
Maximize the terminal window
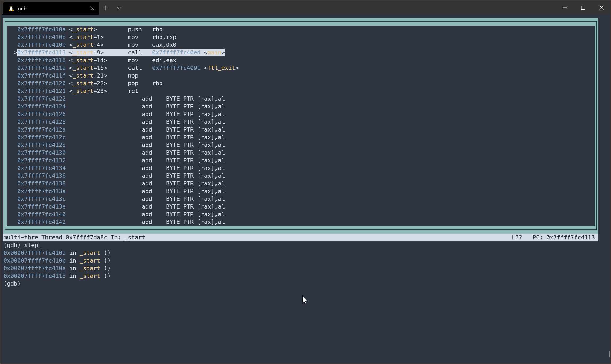click(x=583, y=8)
